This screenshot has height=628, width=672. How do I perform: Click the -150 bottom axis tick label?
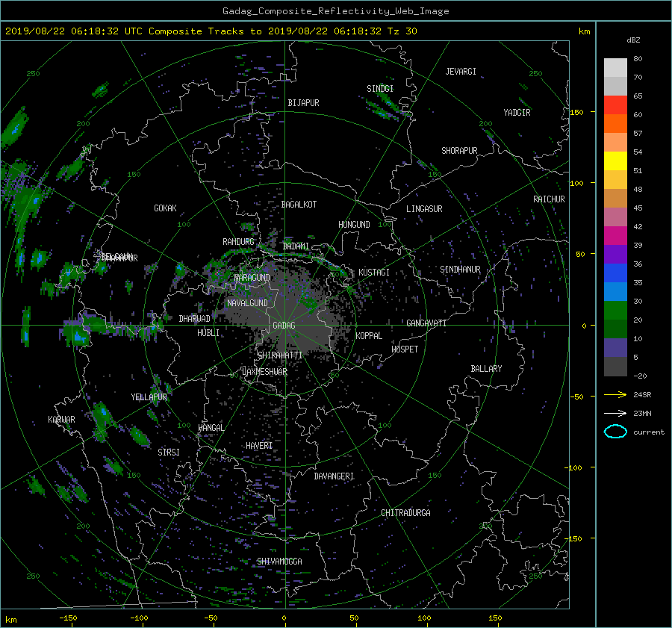[x=68, y=618]
